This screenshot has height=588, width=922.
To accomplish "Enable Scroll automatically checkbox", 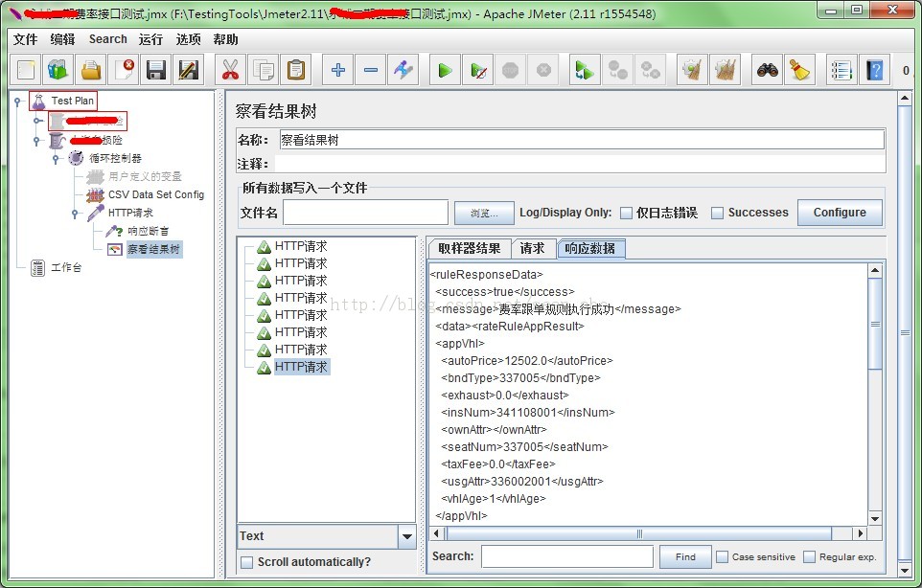I will click(x=247, y=562).
